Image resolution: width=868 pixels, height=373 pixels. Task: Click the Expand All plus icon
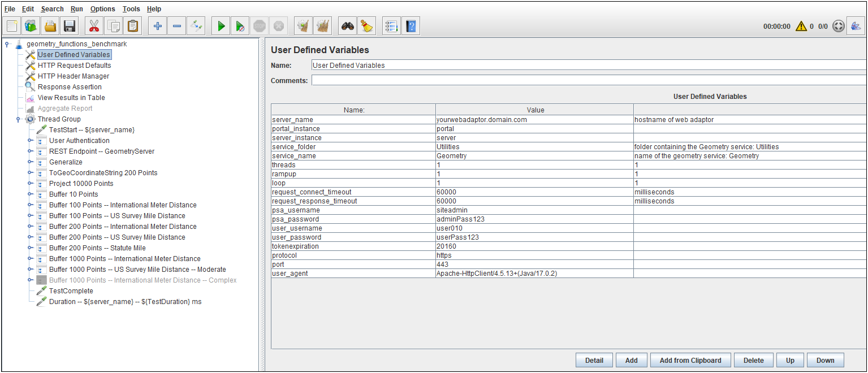click(158, 25)
